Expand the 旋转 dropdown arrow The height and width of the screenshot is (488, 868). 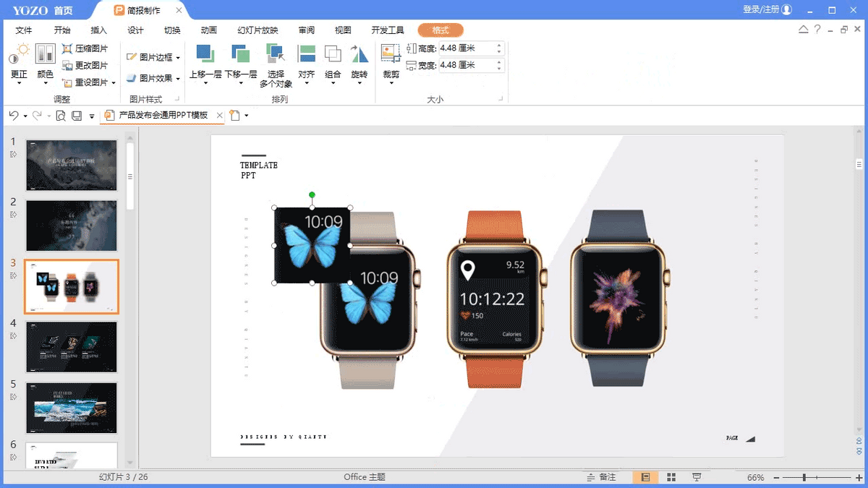click(359, 83)
